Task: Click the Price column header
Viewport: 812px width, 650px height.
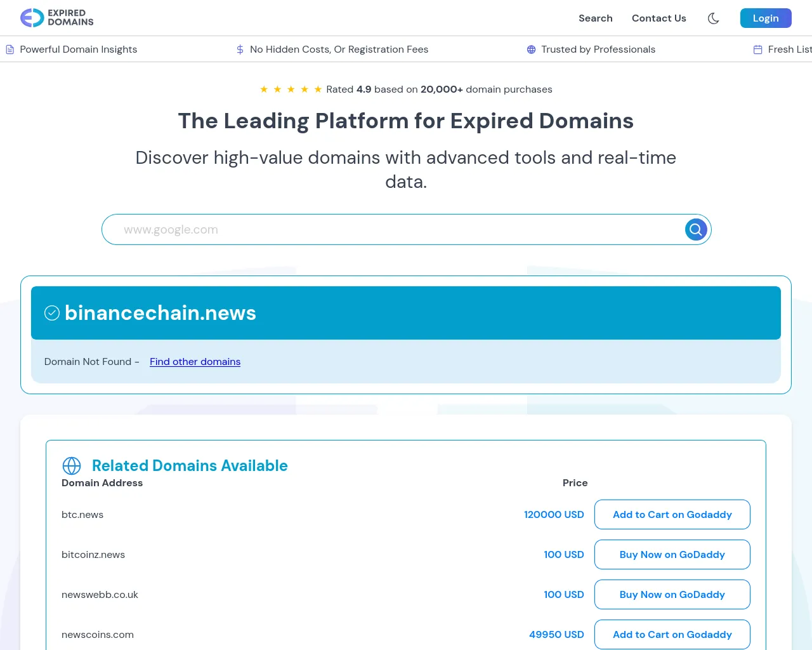Action: pos(575,483)
